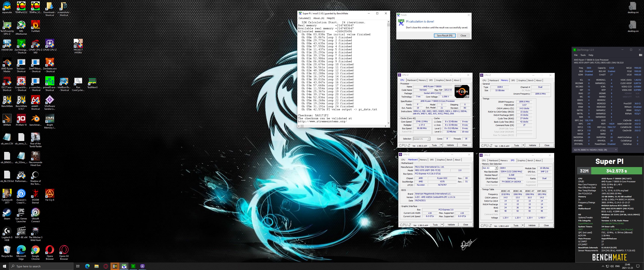Open File Explorer from the taskbar

[96, 266]
